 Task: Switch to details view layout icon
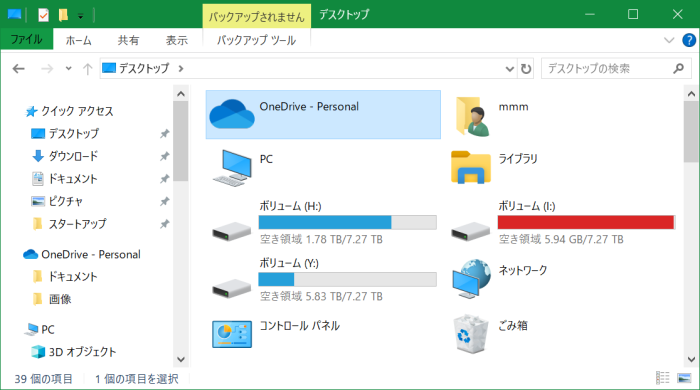[x=662, y=378]
